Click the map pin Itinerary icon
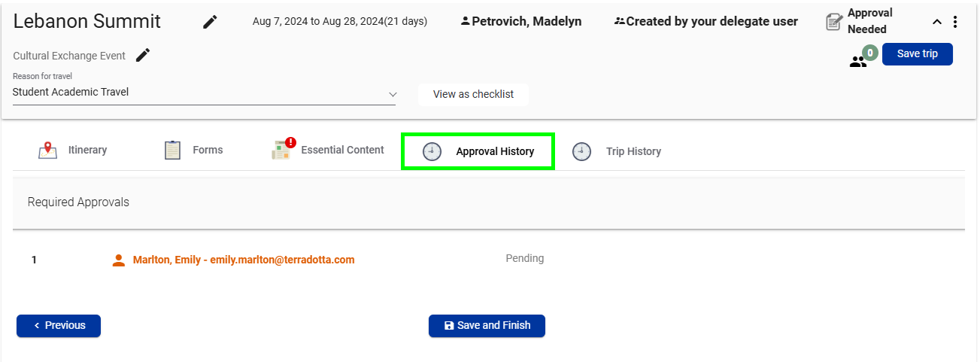The image size is (980, 362). [x=47, y=151]
